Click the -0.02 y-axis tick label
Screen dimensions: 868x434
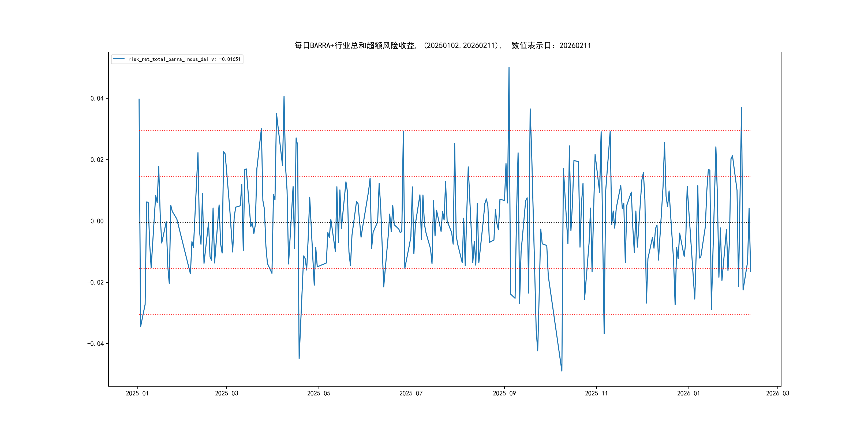click(96, 282)
